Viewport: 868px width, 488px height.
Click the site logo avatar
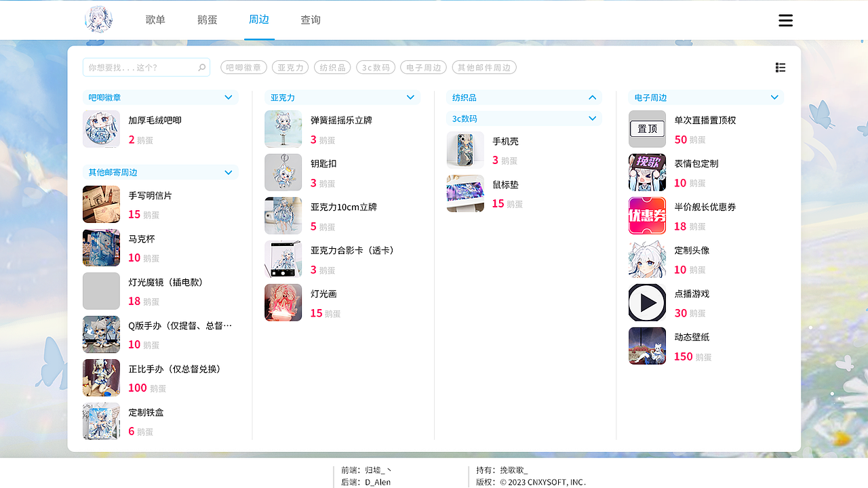(x=98, y=20)
